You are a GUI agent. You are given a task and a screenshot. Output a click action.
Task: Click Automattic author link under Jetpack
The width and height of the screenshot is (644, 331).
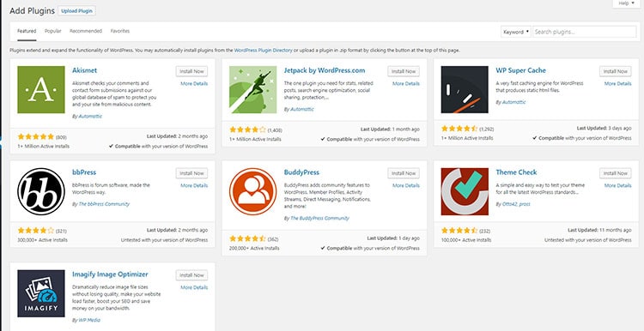[x=302, y=110]
